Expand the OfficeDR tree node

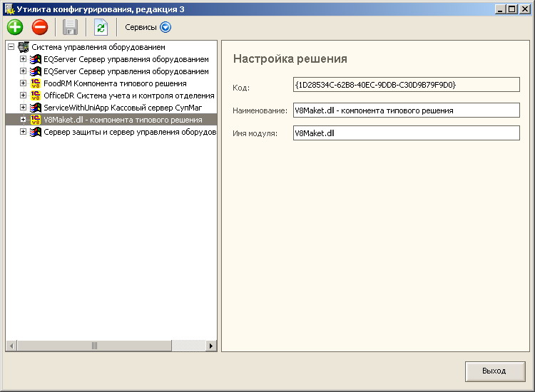pyautogui.click(x=24, y=96)
